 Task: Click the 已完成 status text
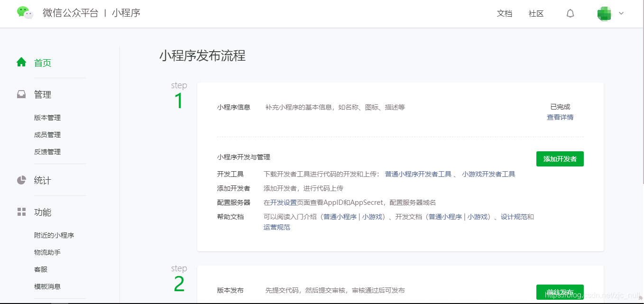tap(560, 107)
